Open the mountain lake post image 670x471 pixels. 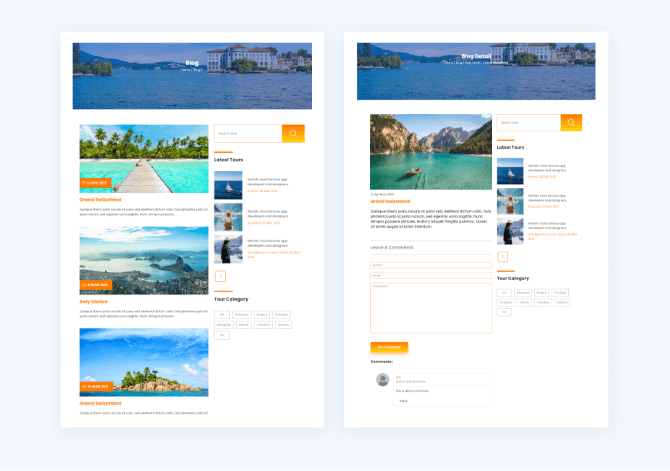point(431,151)
